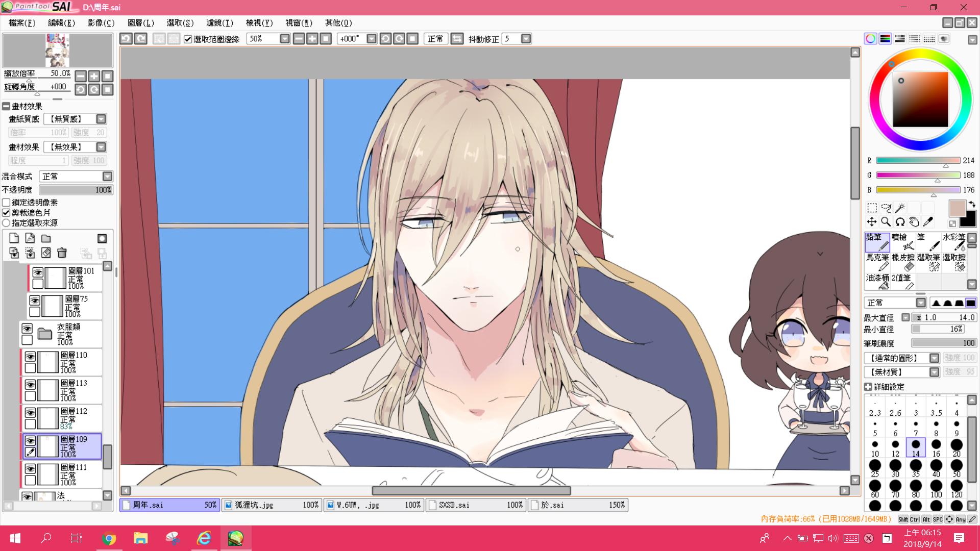The width and height of the screenshot is (980, 551).
Task: Select the Marker (馬克筆) tool
Action: pyautogui.click(x=877, y=262)
